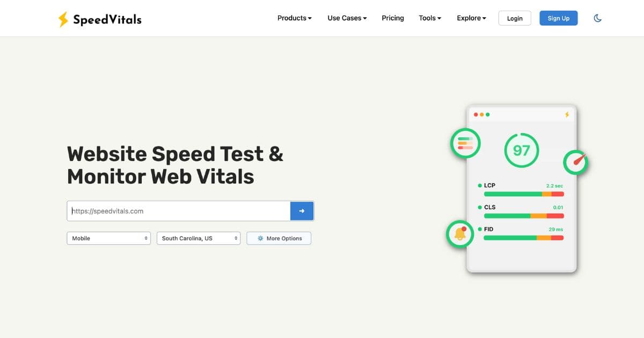Focus the URL input field
644x338 pixels.
click(x=179, y=211)
